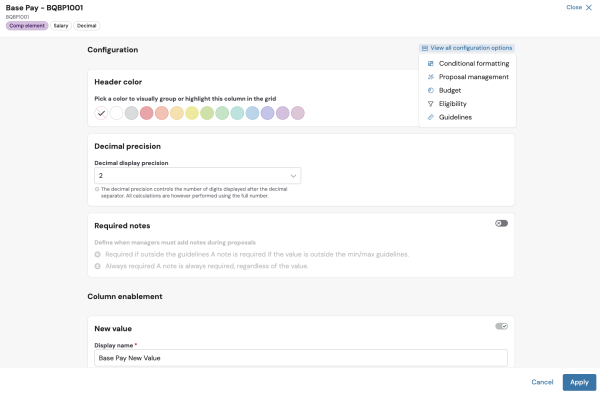This screenshot has height=395, width=600.
Task: Click the Apply button
Action: [579, 382]
